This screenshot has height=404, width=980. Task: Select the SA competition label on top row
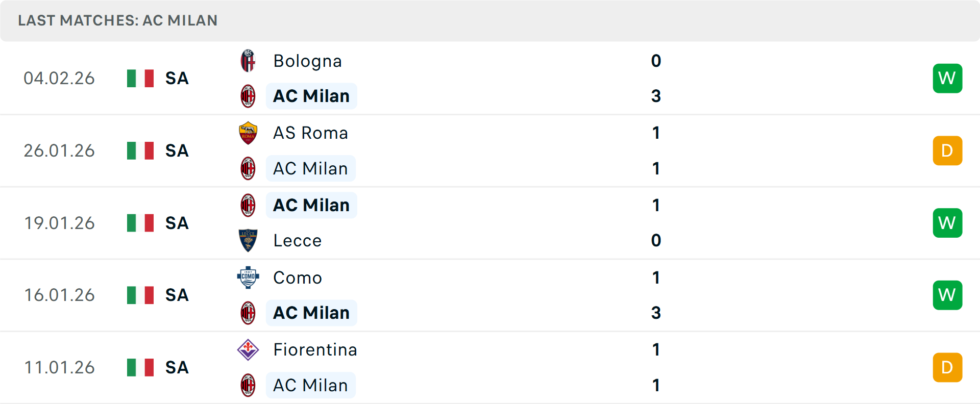[x=176, y=78]
